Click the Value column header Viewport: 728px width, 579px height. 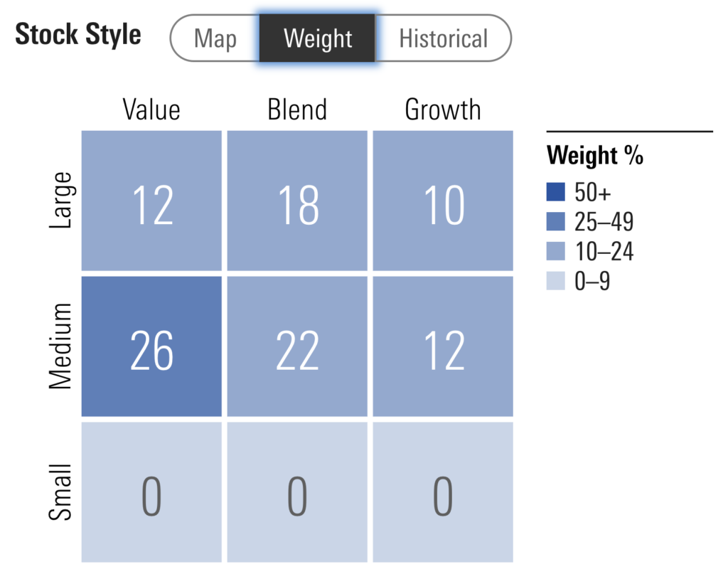(x=151, y=110)
